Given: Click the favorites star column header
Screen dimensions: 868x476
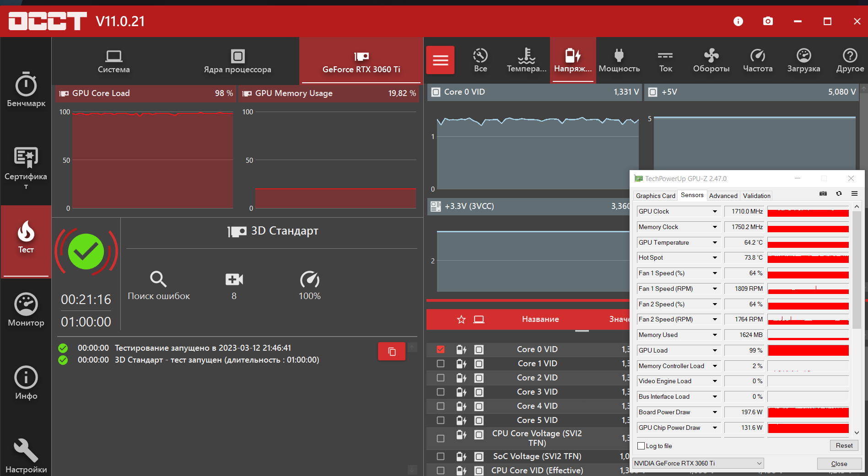Looking at the screenshot, I should (461, 319).
